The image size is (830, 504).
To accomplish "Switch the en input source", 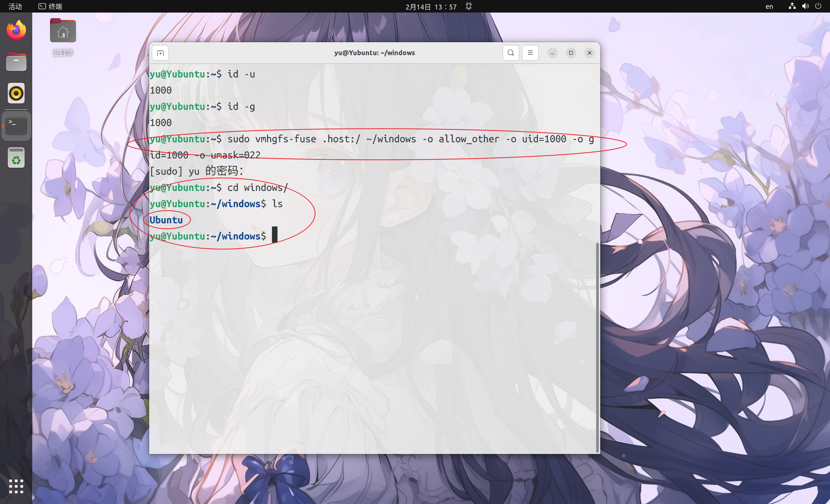I will click(769, 6).
